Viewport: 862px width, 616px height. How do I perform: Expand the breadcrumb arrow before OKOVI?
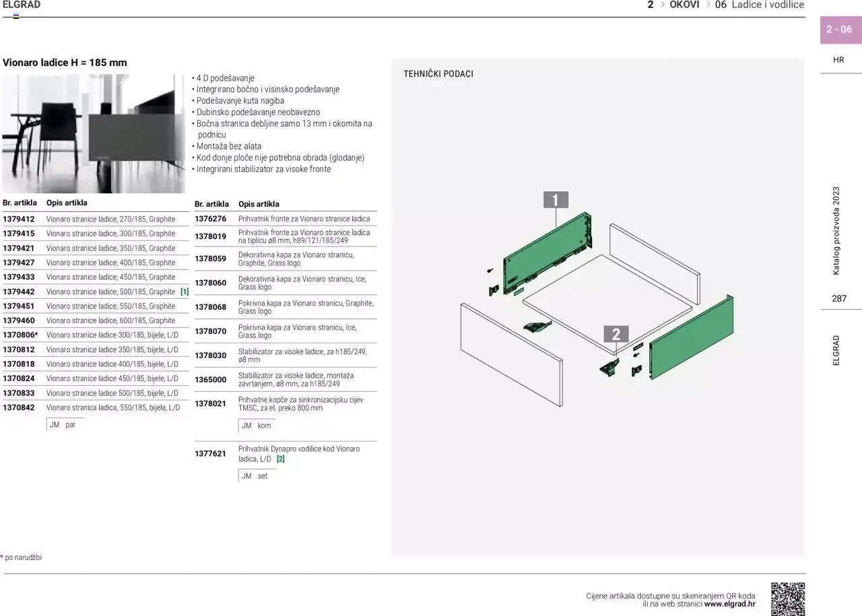pyautogui.click(x=661, y=4)
